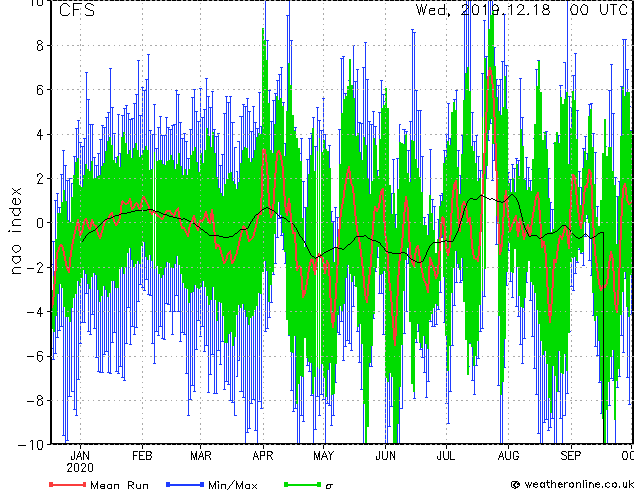Click the weatheronline.co.uk copyright text
The height and width of the screenshot is (490, 634).
(x=572, y=484)
